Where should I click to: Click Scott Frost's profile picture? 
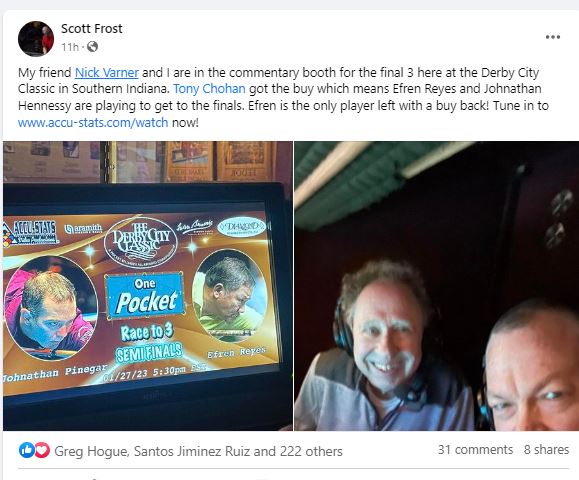36,39
